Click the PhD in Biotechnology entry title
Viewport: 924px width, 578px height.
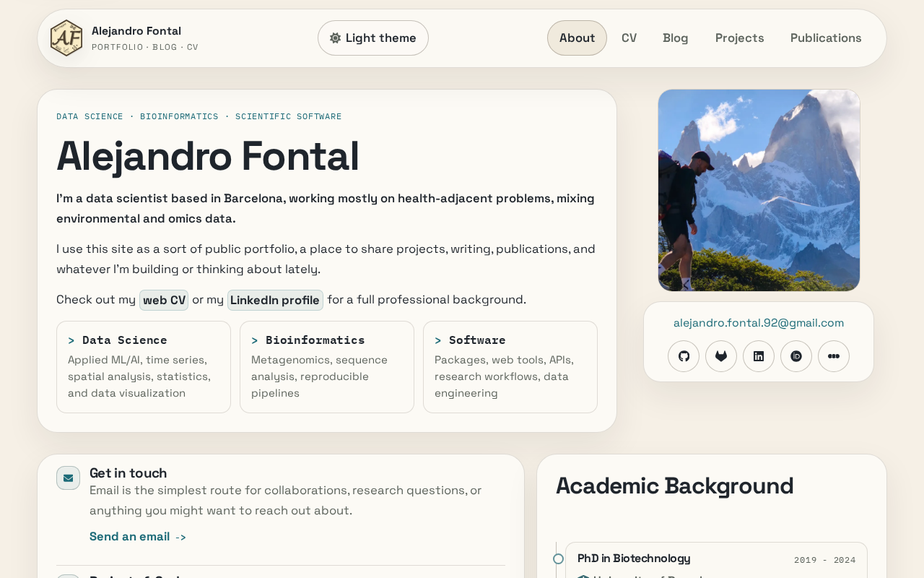[634, 558]
